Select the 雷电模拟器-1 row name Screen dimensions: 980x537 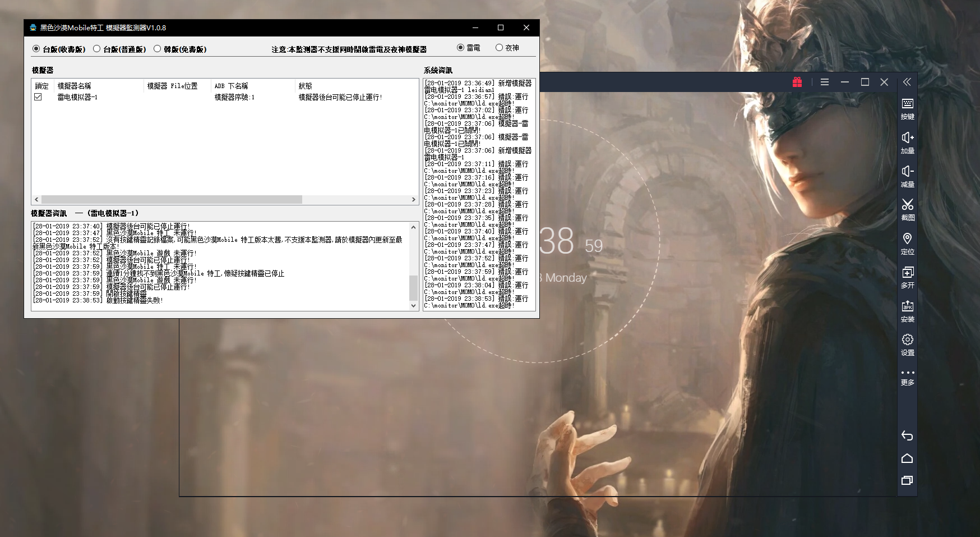(77, 97)
